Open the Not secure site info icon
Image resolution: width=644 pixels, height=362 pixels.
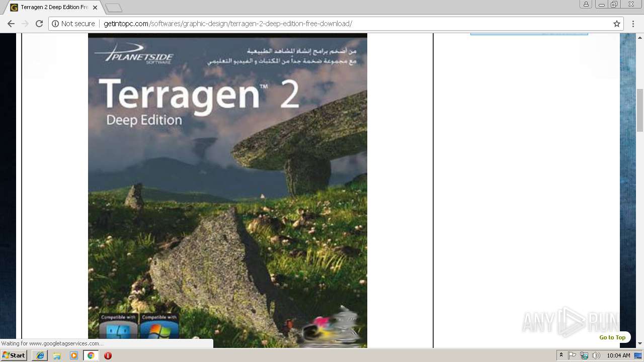(55, 24)
